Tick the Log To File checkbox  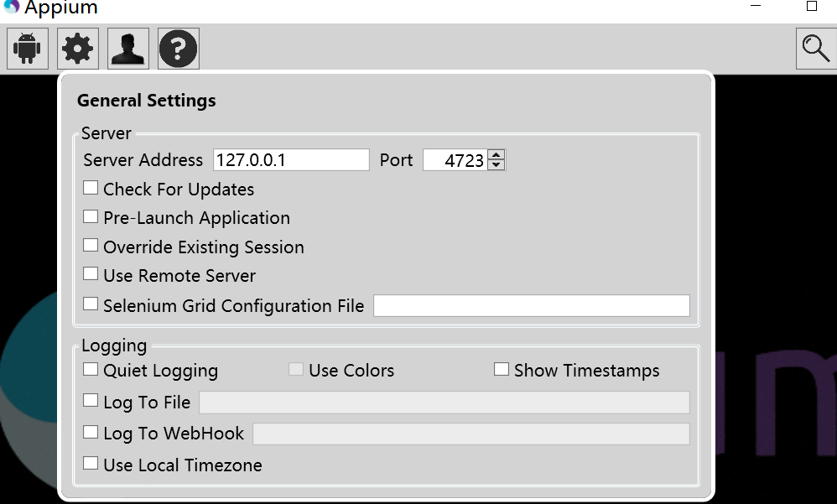[x=91, y=401]
